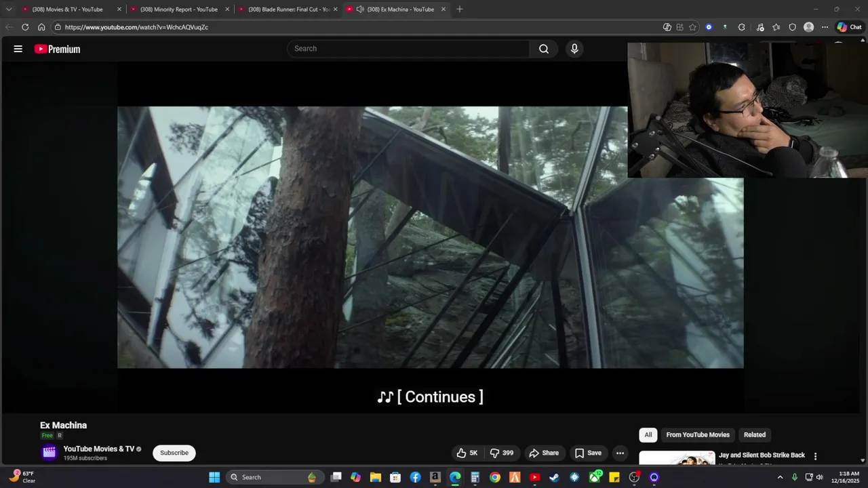868x488 pixels.
Task: Open Sticky Notes from taskbar
Action: coord(614,477)
